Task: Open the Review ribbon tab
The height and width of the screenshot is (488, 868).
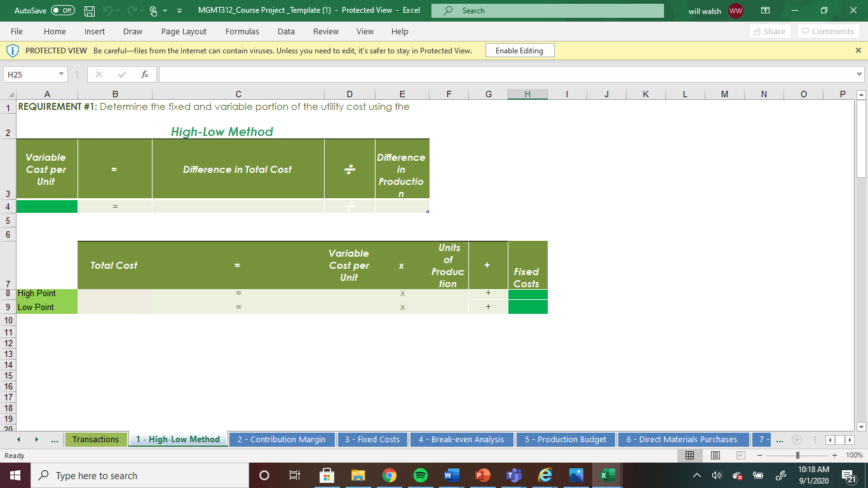Action: point(326,31)
